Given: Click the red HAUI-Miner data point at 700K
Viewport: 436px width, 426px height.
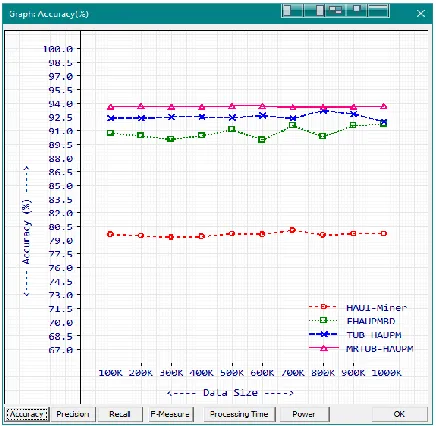Looking at the screenshot, I should [x=292, y=230].
